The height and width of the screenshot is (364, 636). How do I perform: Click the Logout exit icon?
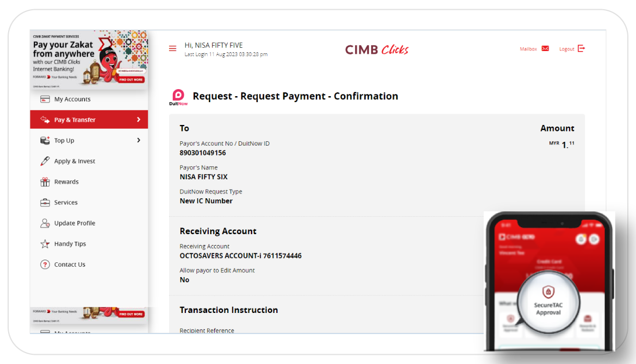[581, 48]
